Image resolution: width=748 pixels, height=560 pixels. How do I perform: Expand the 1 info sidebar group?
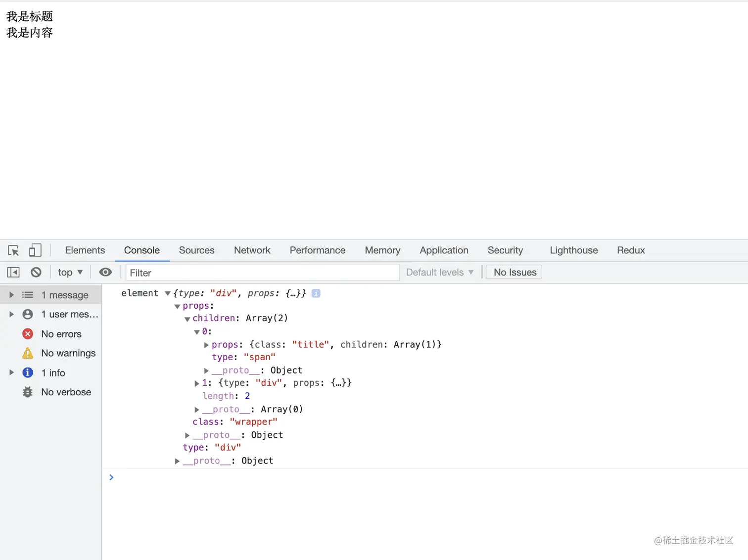(11, 373)
